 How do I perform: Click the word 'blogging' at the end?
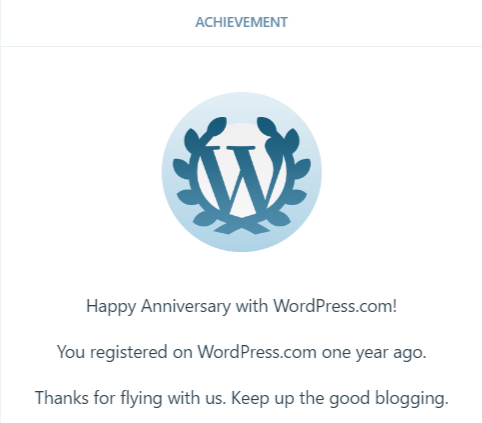coord(411,399)
